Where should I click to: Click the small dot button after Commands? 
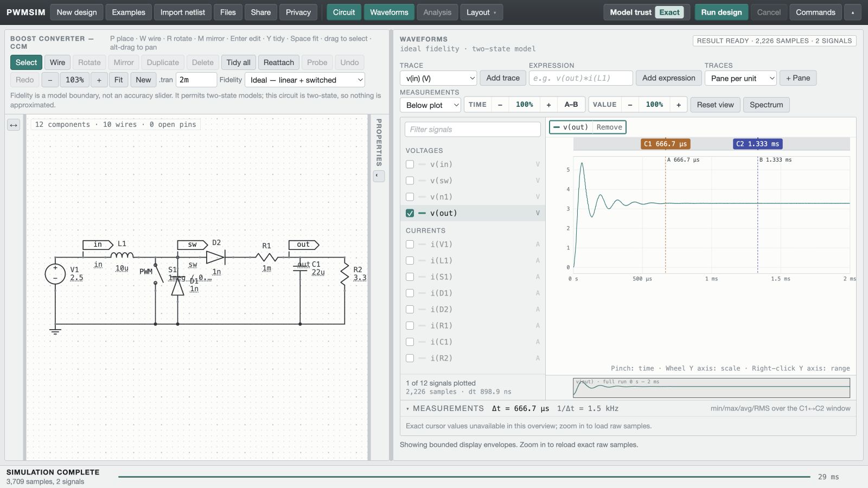tap(853, 12)
